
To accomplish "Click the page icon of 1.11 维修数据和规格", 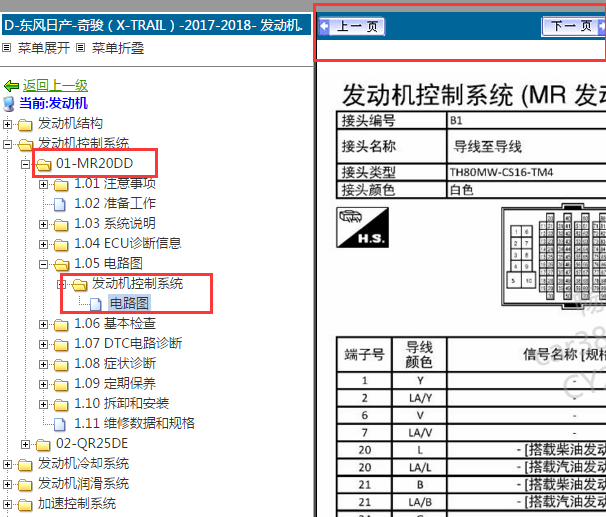I will coord(60,424).
